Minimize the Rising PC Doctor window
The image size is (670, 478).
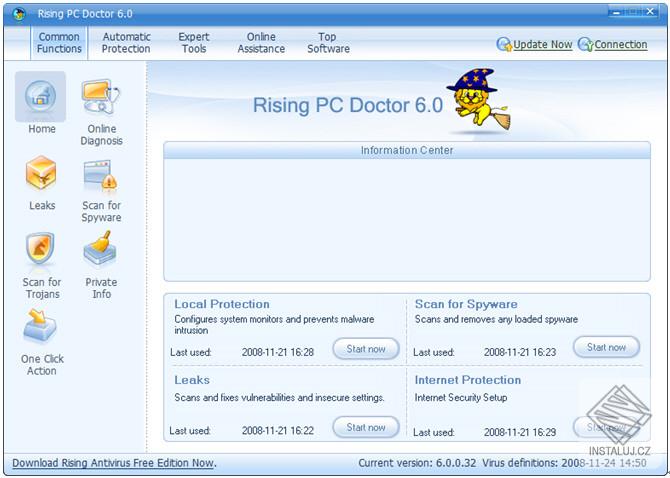pyautogui.click(x=617, y=13)
